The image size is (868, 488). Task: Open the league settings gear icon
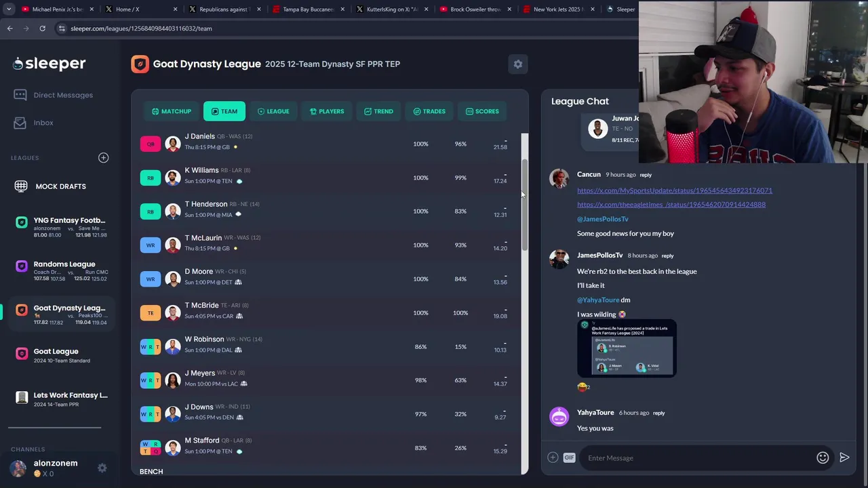[x=518, y=64]
